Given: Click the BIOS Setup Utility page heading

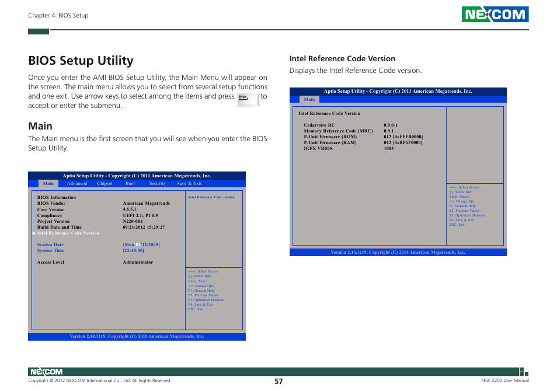Looking at the screenshot, I should pos(81,61).
